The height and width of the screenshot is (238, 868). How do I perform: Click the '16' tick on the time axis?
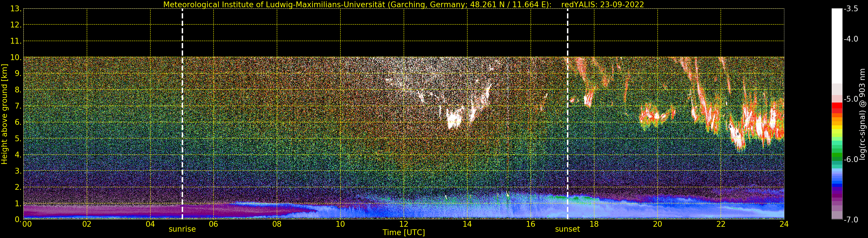pyautogui.click(x=531, y=224)
